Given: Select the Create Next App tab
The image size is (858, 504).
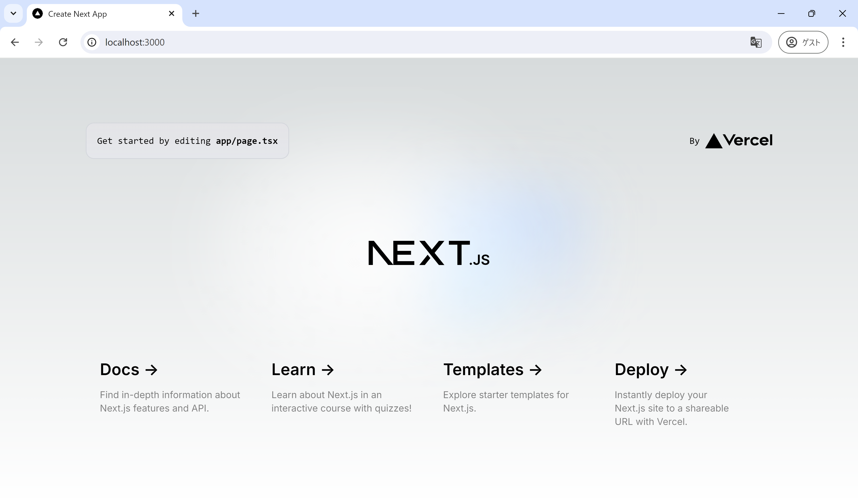Looking at the screenshot, I should (105, 14).
